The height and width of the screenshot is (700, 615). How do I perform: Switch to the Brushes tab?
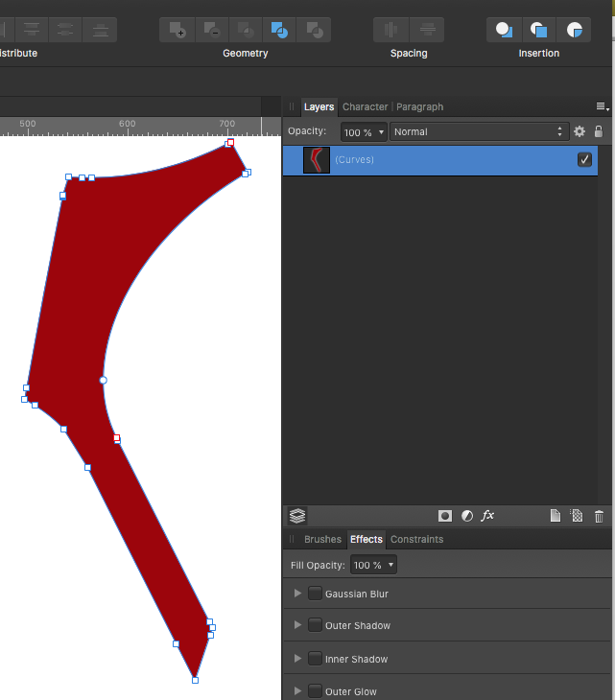[322, 539]
